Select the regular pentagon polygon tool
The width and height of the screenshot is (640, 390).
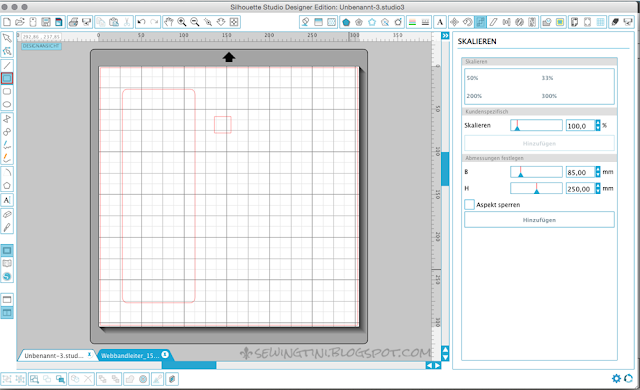(7, 186)
